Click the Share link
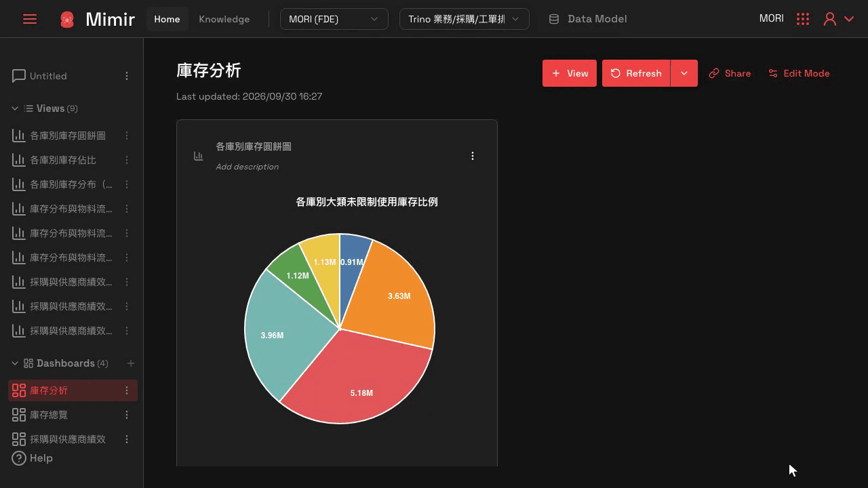868x488 pixels. point(730,73)
